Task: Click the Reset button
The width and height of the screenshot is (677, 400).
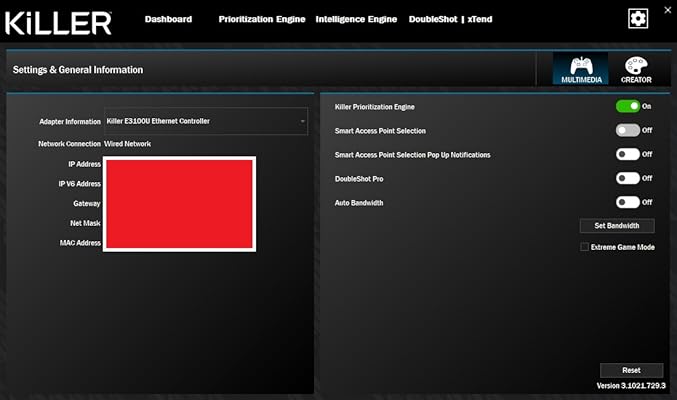Action: coord(631,370)
